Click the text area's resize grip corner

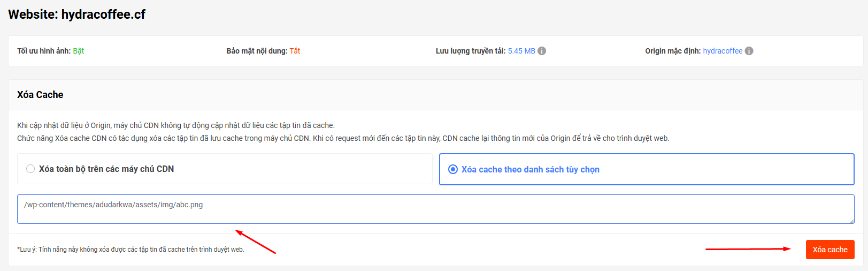[851, 220]
